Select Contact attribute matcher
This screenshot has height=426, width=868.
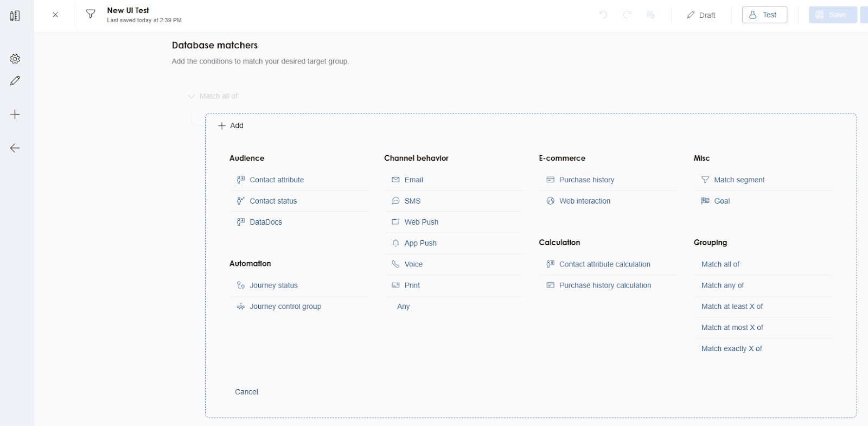(x=277, y=180)
